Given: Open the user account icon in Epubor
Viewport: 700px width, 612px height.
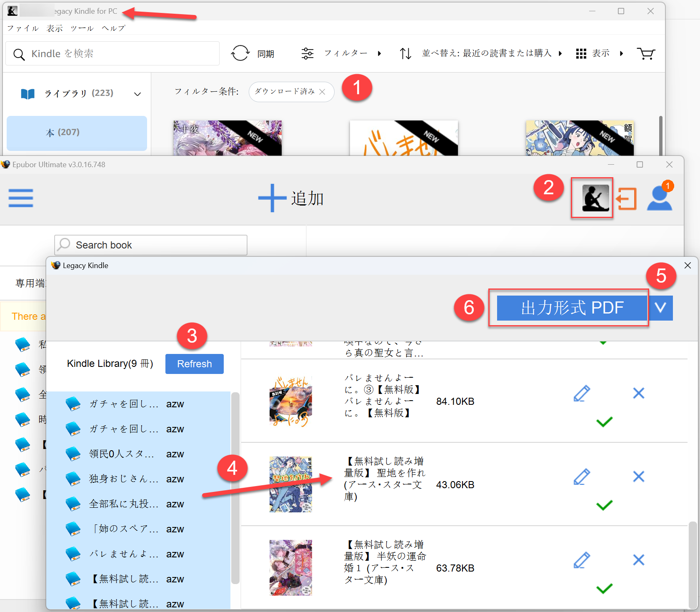Looking at the screenshot, I should click(x=660, y=198).
